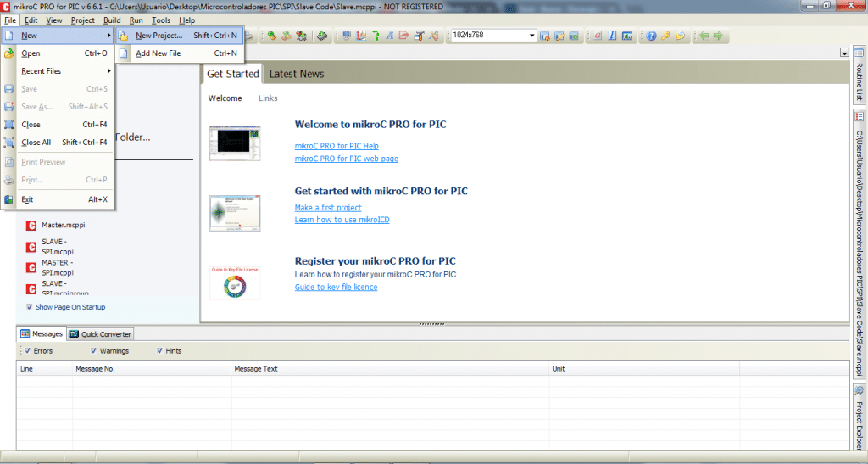Click the blue Help icon in toolbar
This screenshot has width=868, height=464.
(651, 36)
